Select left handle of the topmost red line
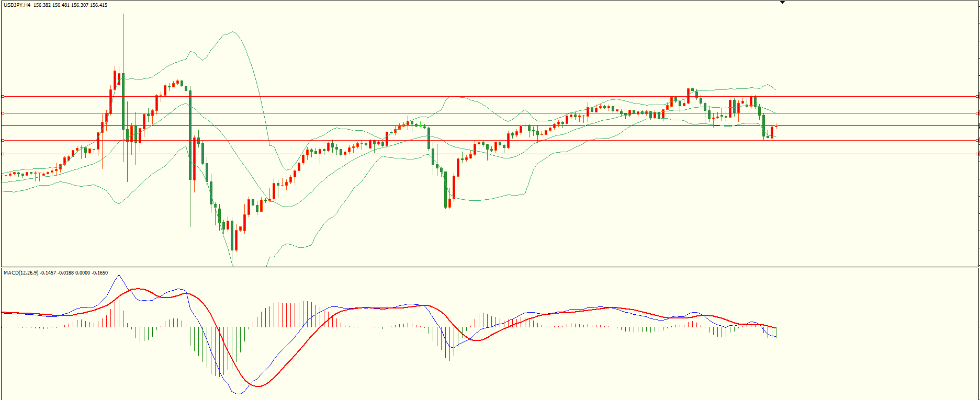The height and width of the screenshot is (400, 980). [3, 96]
